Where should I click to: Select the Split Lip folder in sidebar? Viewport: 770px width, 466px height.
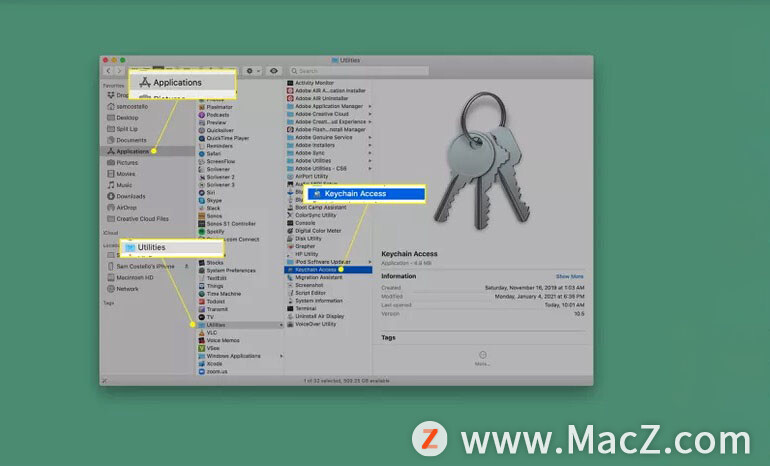(122, 129)
